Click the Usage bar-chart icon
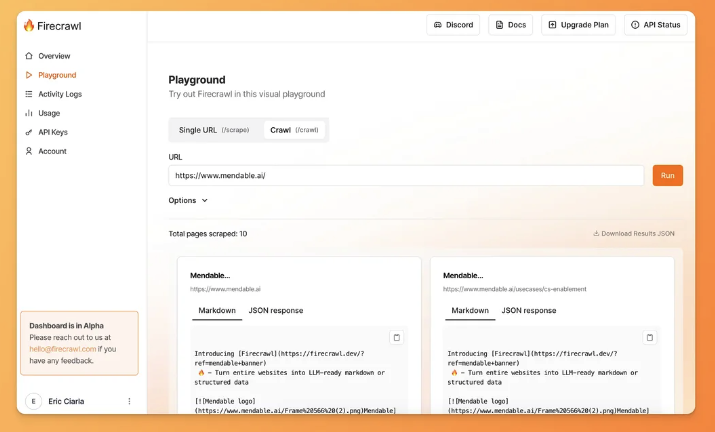The image size is (715, 432). click(29, 113)
